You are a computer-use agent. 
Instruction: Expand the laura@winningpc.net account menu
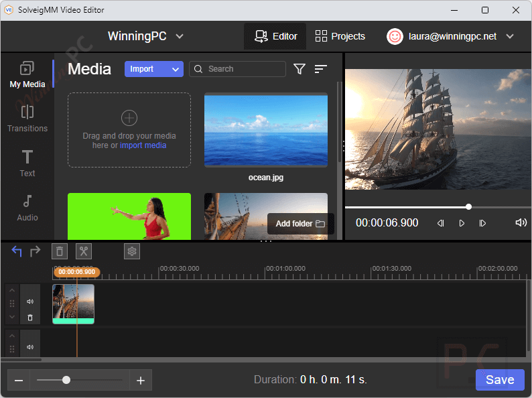coord(510,36)
